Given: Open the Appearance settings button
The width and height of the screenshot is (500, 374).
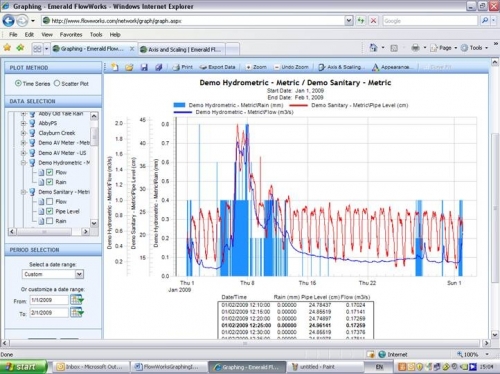Looking at the screenshot, I should coord(391,67).
